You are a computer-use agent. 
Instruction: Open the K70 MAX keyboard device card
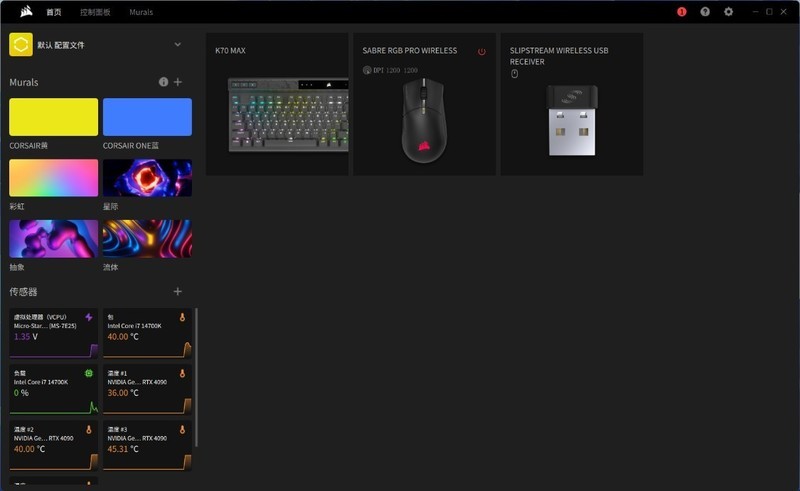pos(277,104)
